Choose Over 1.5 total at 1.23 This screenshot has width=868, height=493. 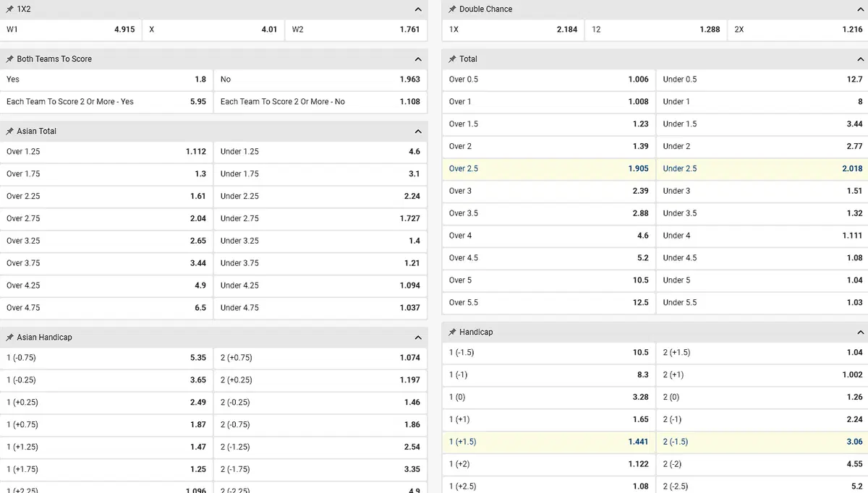(x=548, y=124)
